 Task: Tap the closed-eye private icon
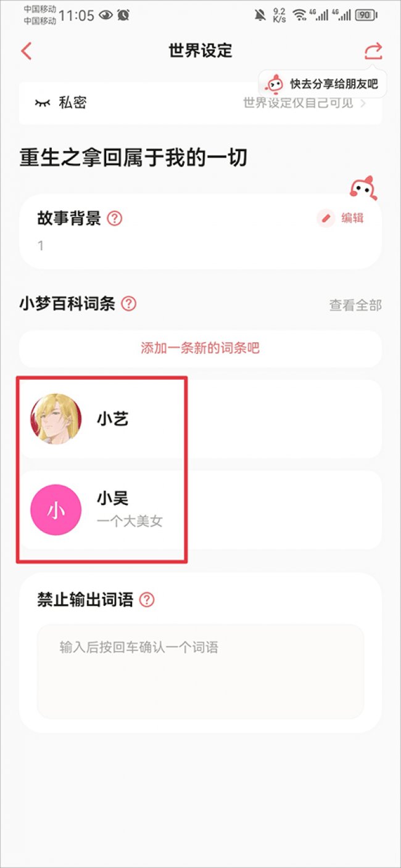click(x=42, y=103)
